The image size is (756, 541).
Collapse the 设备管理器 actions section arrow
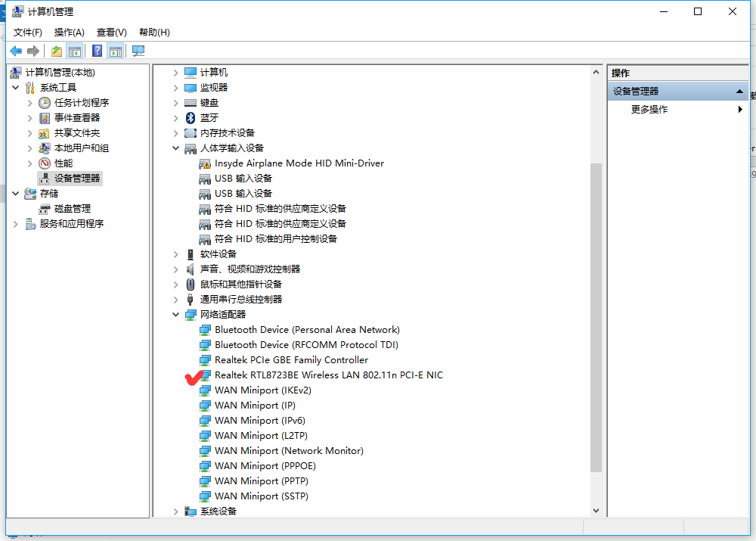(739, 92)
